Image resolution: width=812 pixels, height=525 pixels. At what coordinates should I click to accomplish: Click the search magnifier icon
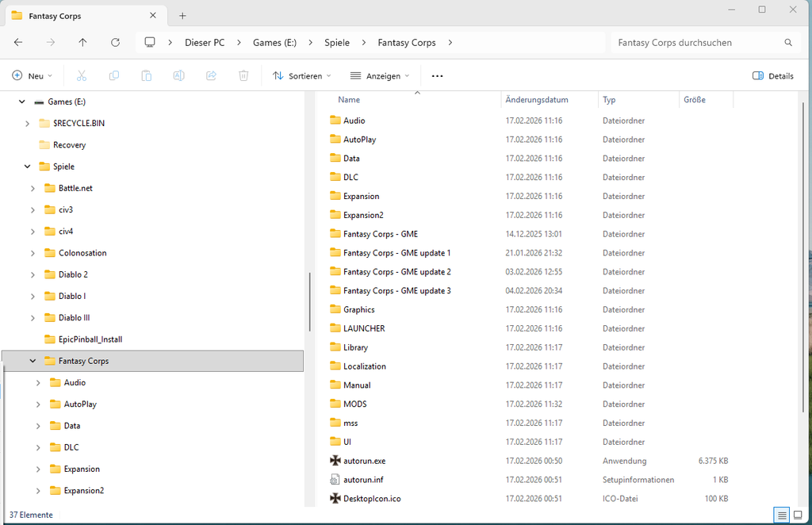coord(788,43)
